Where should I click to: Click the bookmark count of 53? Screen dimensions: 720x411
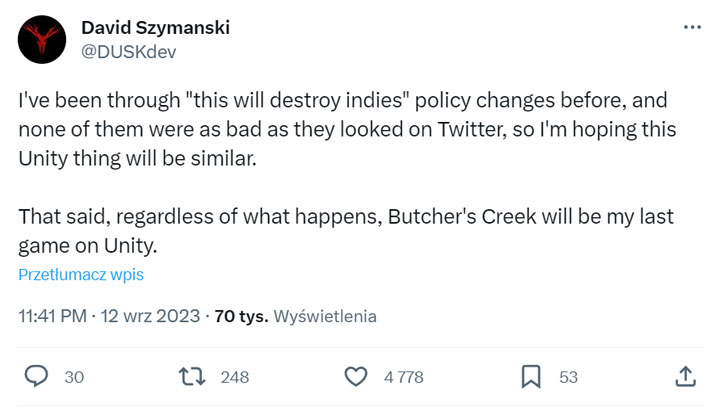[568, 377]
